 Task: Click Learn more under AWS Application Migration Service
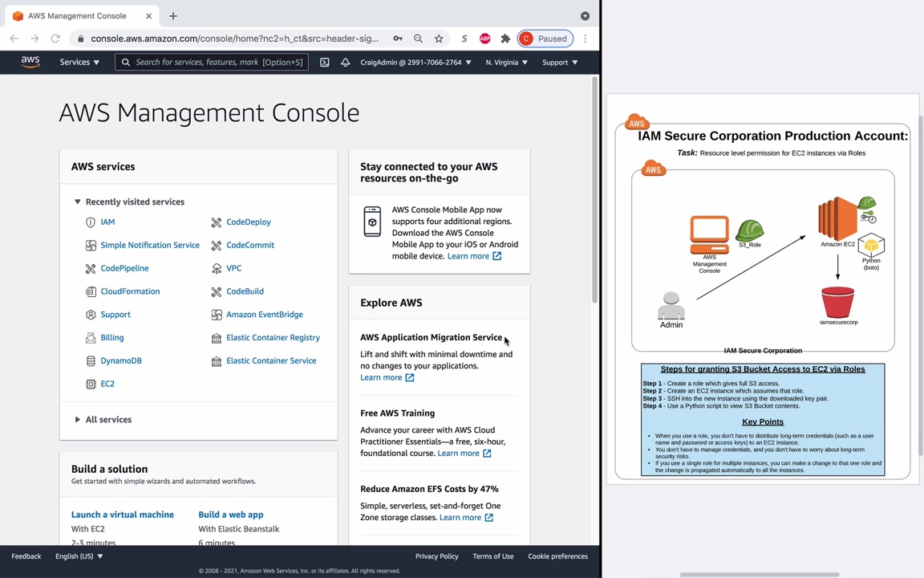point(387,377)
